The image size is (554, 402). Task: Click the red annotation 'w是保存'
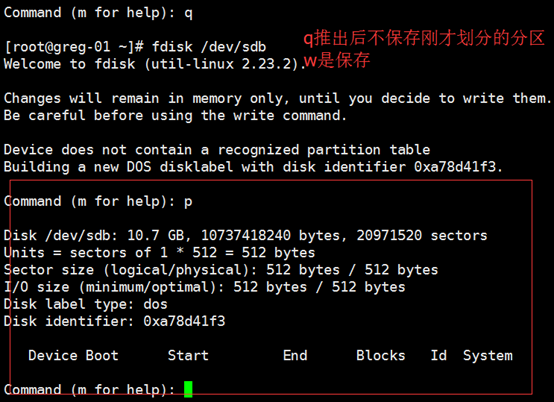[x=337, y=60]
